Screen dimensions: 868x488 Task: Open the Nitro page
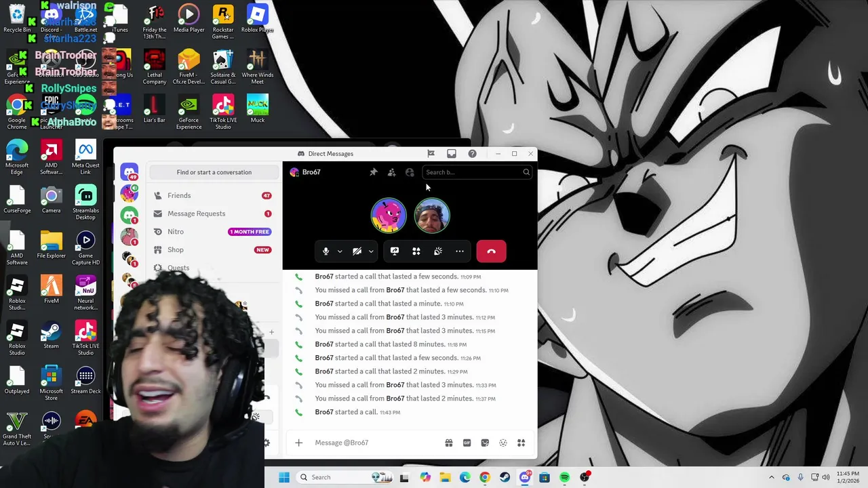(213, 232)
